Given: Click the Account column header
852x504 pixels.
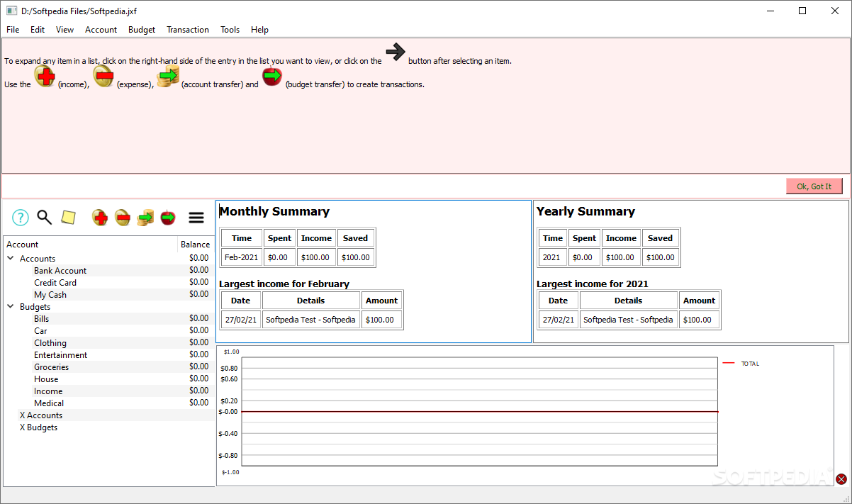Looking at the screenshot, I should coord(90,245).
